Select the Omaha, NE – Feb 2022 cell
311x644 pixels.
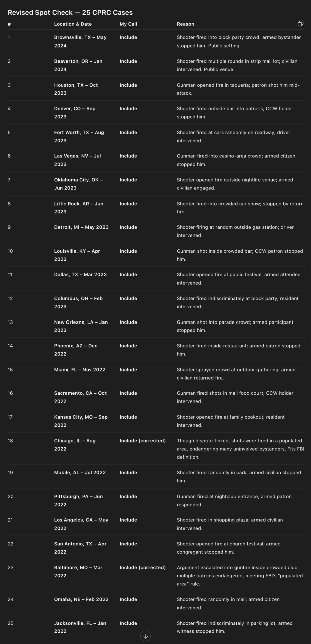(x=81, y=599)
